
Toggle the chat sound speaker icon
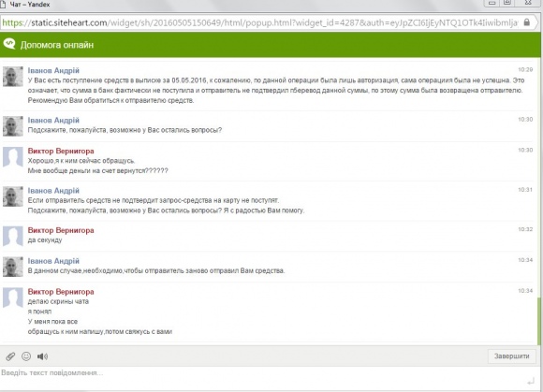pos(42,356)
